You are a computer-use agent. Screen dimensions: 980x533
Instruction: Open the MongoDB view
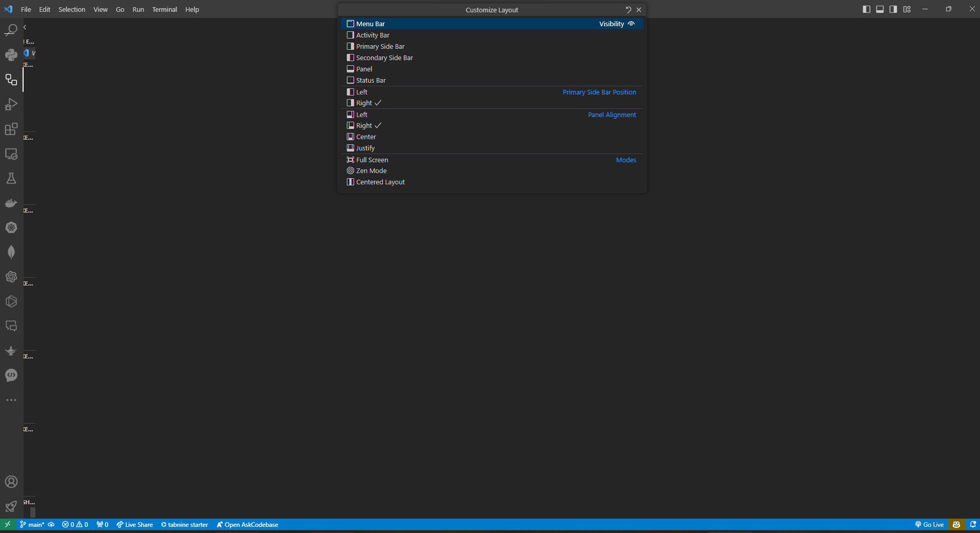[x=11, y=252]
